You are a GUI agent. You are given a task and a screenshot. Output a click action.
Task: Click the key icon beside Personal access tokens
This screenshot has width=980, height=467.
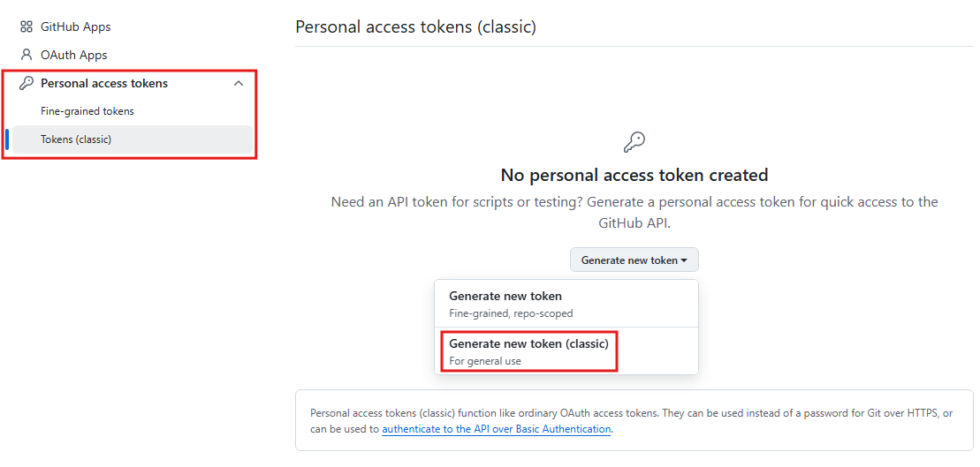click(27, 83)
